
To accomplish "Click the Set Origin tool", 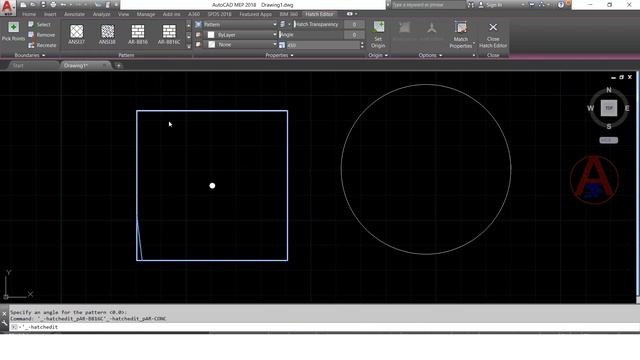I will pos(378,35).
